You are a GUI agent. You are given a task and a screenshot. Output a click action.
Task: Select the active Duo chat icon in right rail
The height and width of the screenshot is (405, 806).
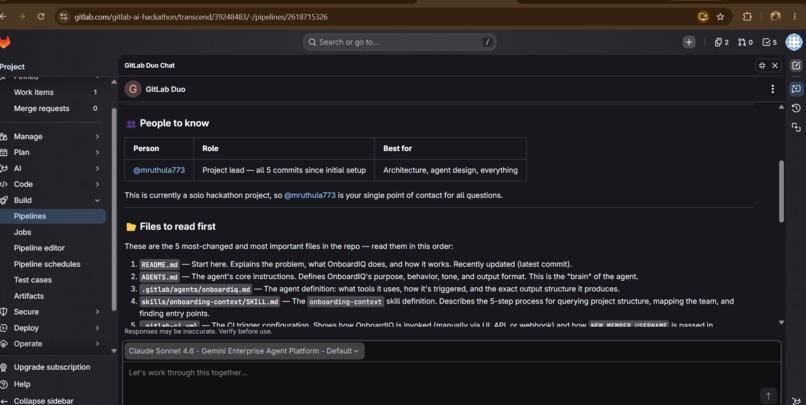(x=796, y=88)
